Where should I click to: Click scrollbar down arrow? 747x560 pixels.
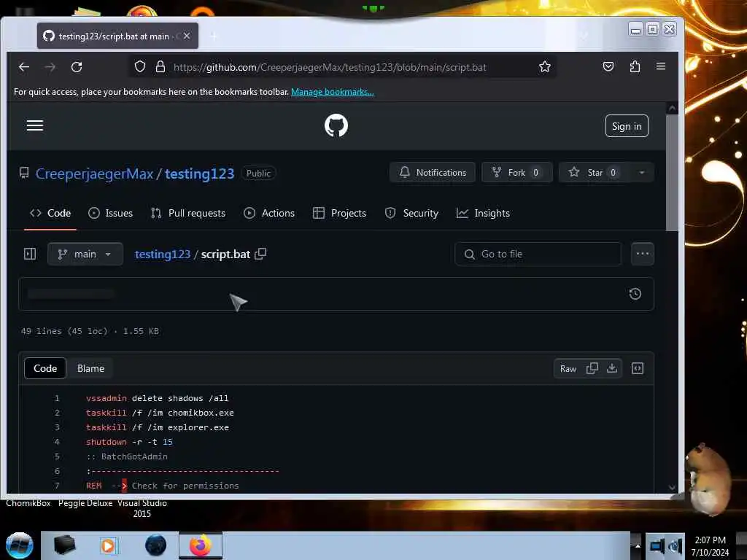[672, 487]
